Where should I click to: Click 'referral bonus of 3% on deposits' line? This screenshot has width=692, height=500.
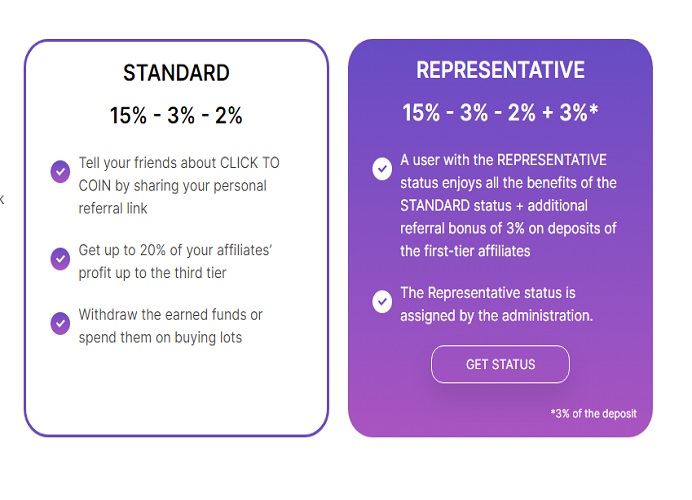[x=508, y=228]
